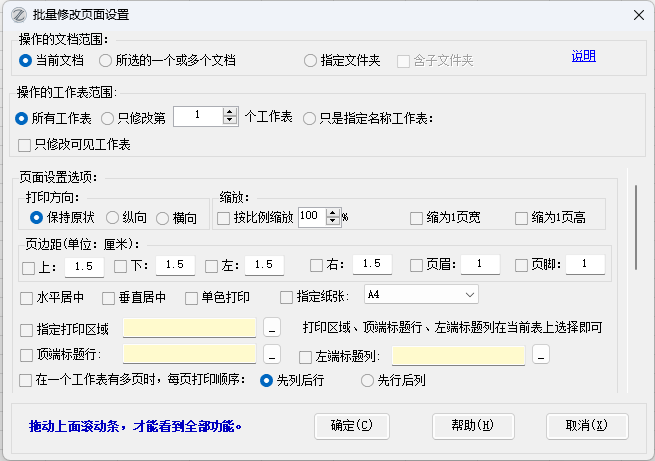Increase the zoom percentage with spinner up arrow
Image resolution: width=655 pixels, height=461 pixels.
click(333, 212)
